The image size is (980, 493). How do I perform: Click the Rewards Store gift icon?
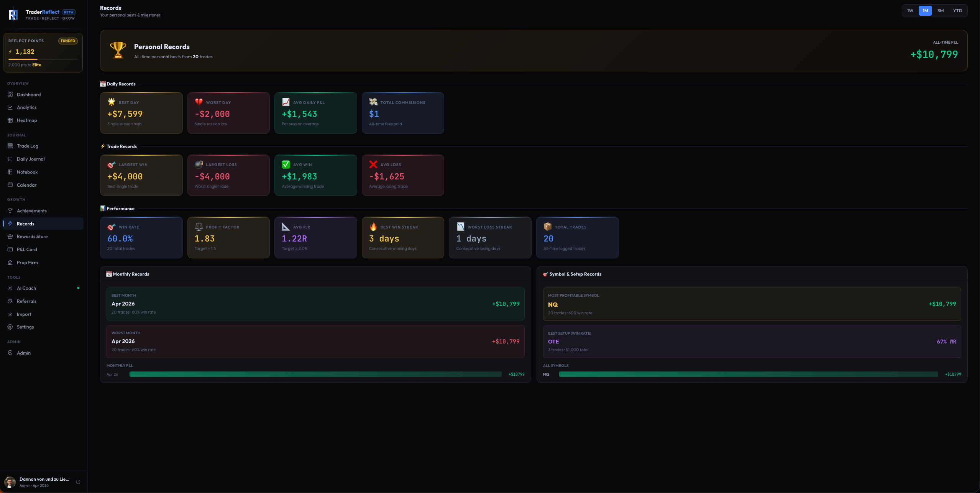(10, 237)
